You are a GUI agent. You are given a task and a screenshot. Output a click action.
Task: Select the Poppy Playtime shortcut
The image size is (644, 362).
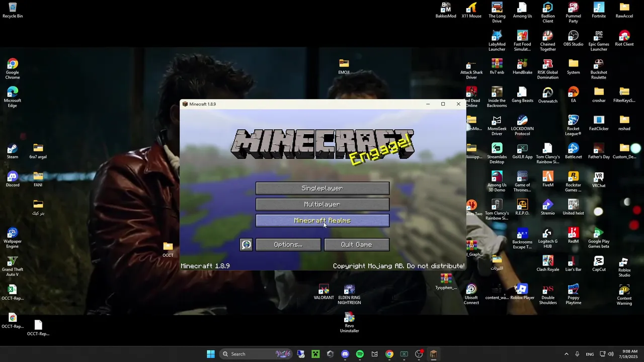point(574,295)
